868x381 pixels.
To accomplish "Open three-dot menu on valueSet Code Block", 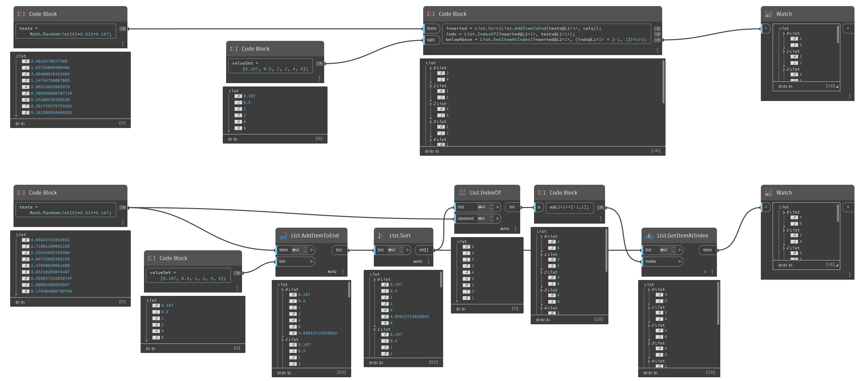I will tap(319, 78).
